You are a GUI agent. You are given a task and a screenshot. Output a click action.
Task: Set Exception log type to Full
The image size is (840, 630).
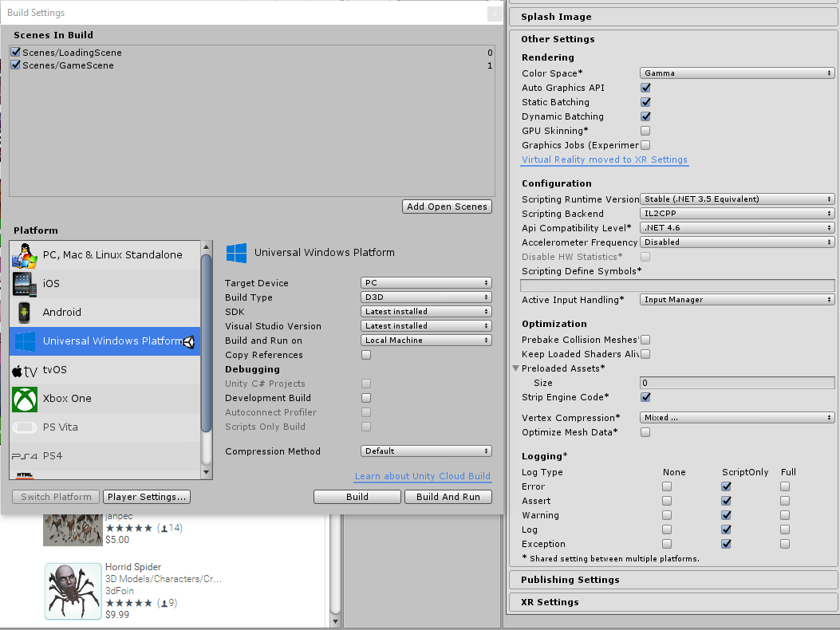(785, 544)
